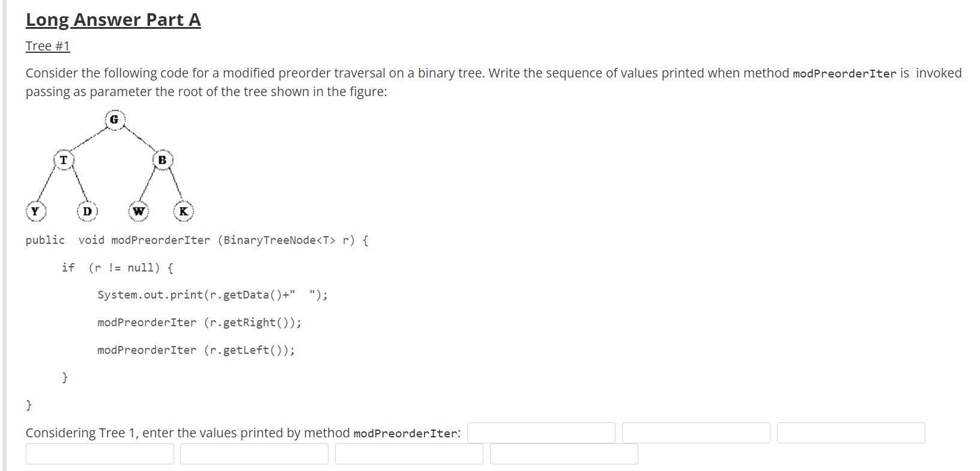This screenshot has width=980, height=471.
Task: Highlight the r.getRight() recursive call
Action: [199, 322]
